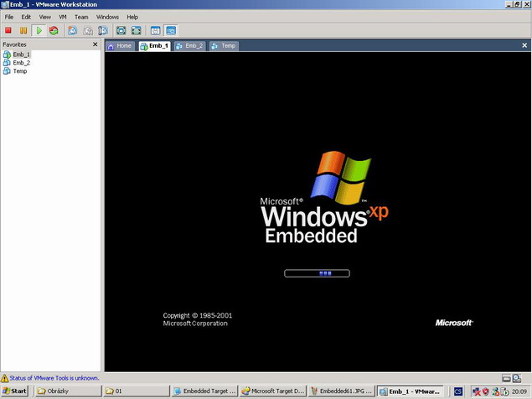Select the Emb_1 tab
The height and width of the screenshot is (399, 532).
point(154,46)
